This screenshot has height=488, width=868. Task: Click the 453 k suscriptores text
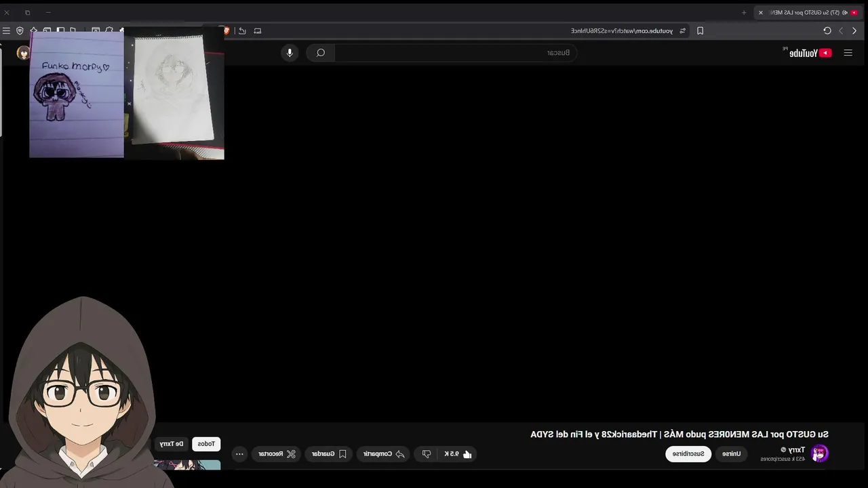783,459
